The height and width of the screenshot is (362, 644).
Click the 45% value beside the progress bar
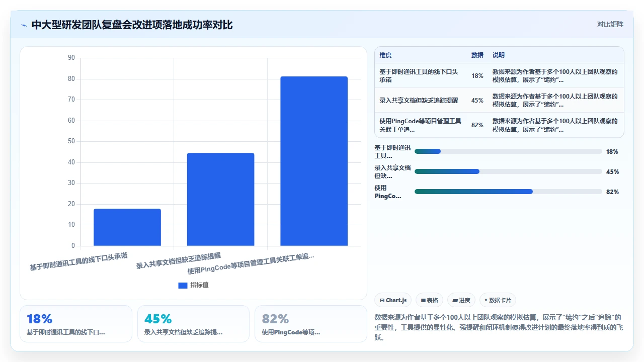point(612,171)
